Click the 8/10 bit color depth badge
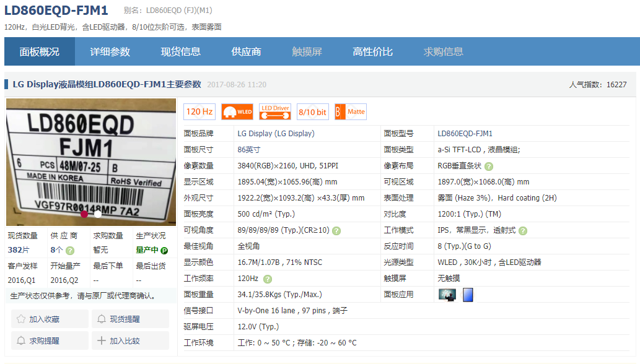 (x=313, y=112)
